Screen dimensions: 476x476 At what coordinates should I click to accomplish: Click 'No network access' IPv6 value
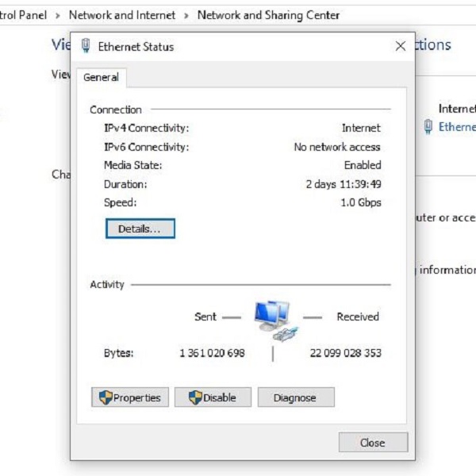pyautogui.click(x=337, y=147)
